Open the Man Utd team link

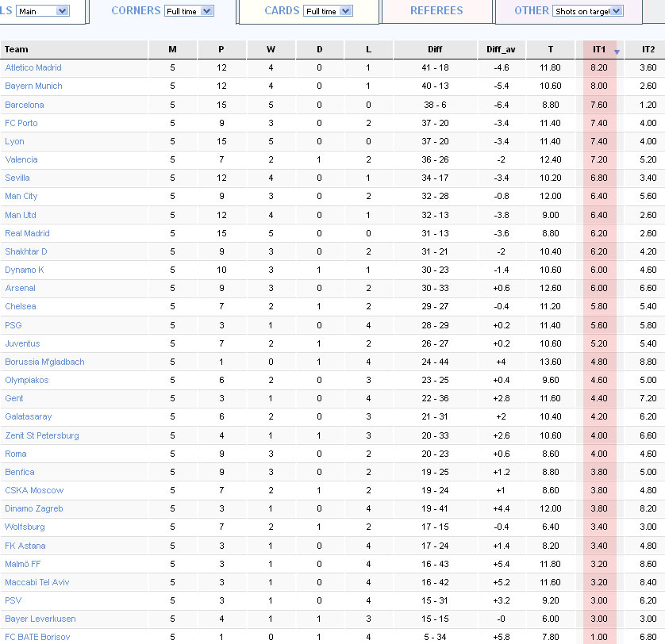click(21, 215)
